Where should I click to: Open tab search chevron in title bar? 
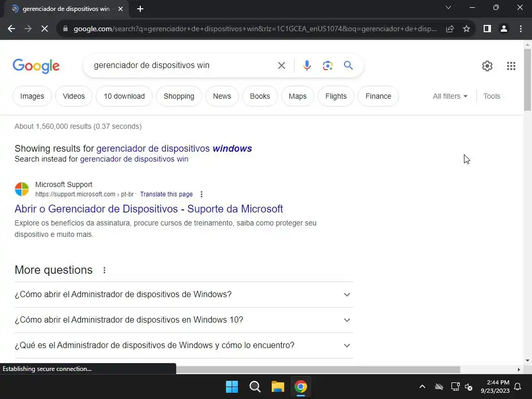[448, 7]
